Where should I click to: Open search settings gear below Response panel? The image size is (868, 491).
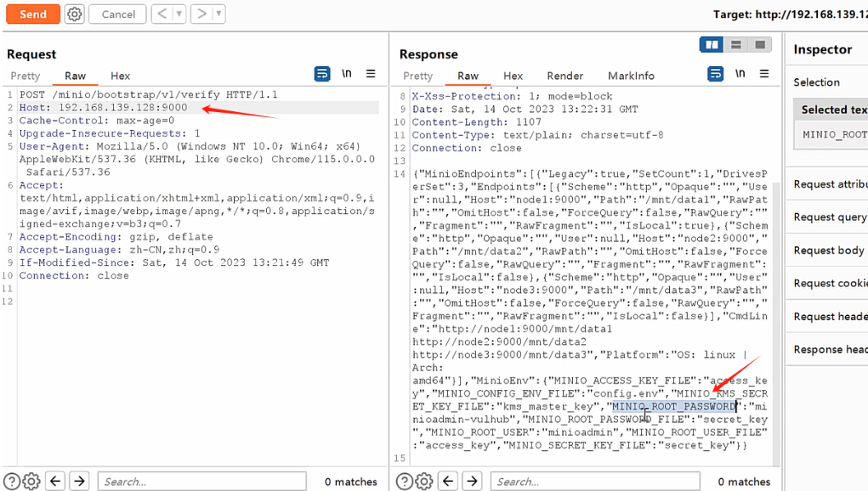point(424,482)
